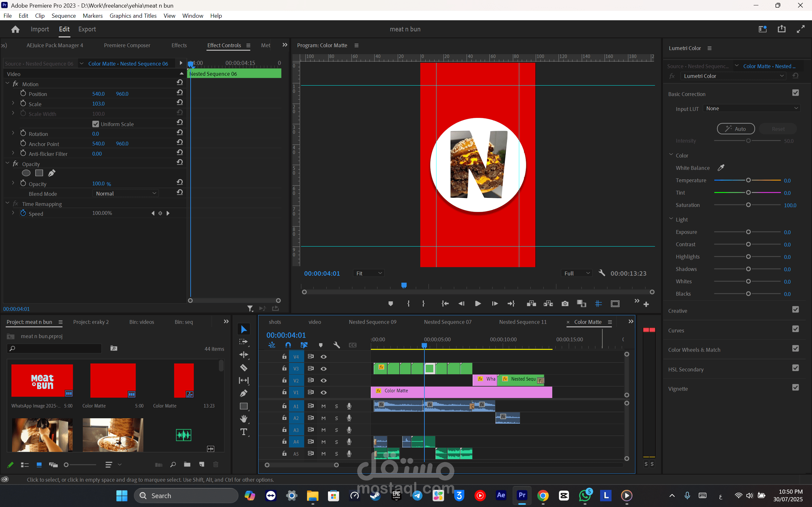This screenshot has width=812, height=507.
Task: Switch to Nested Sequence 07 timeline tab
Action: (x=448, y=322)
